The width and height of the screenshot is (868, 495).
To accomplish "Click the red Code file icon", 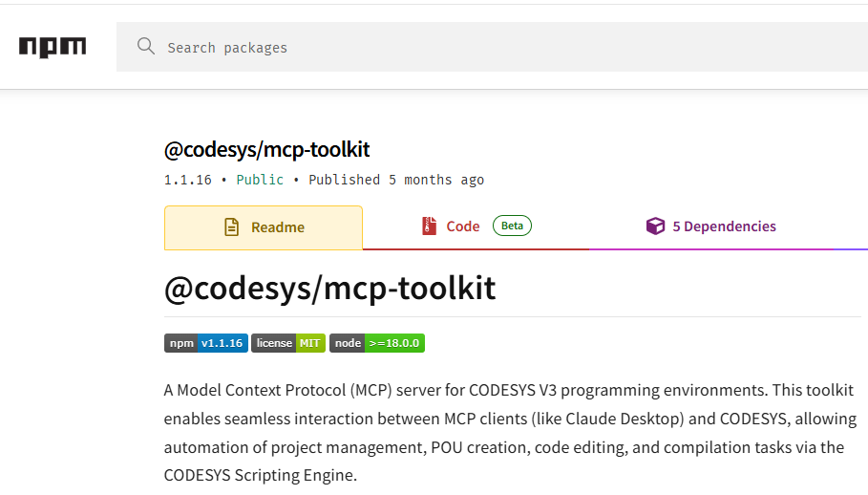I will tap(430, 226).
